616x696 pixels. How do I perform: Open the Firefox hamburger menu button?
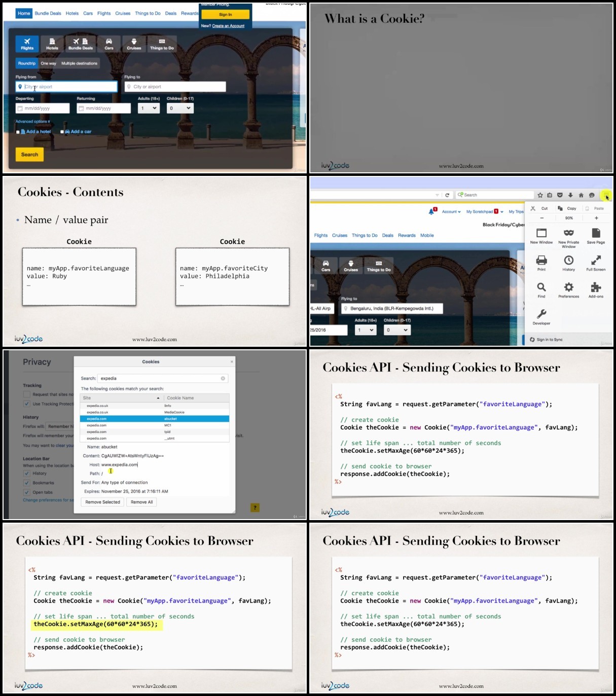[606, 195]
